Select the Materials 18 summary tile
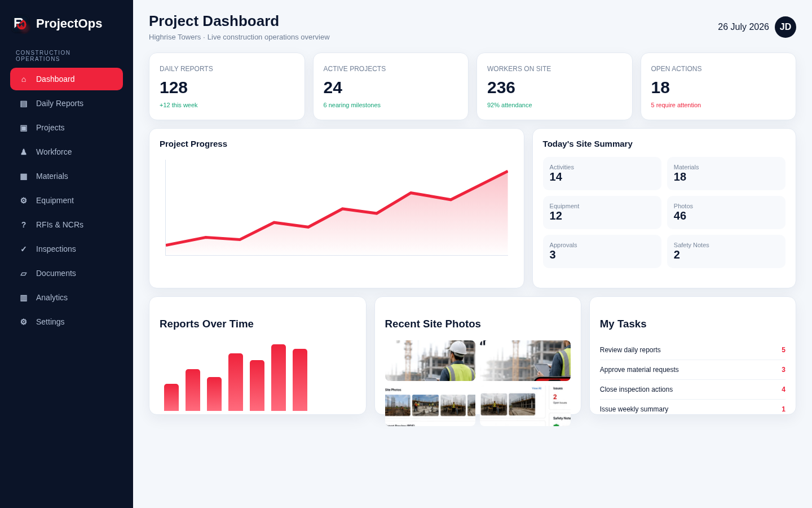 [x=726, y=173]
